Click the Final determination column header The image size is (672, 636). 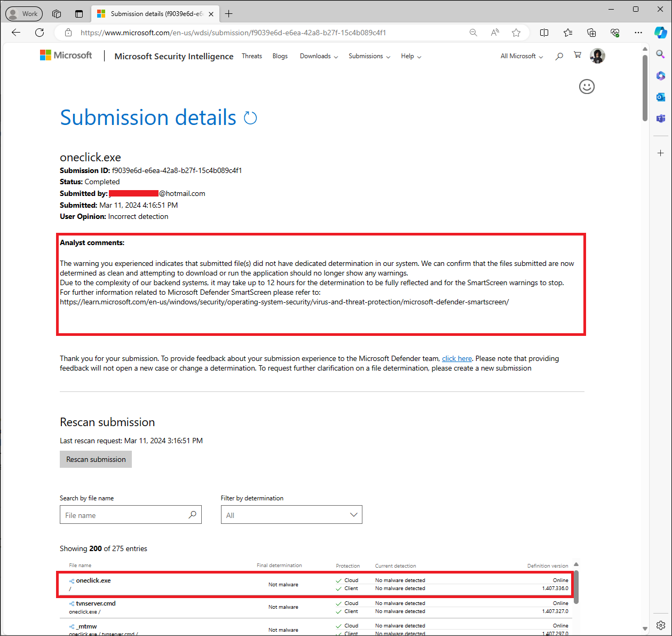[279, 566]
